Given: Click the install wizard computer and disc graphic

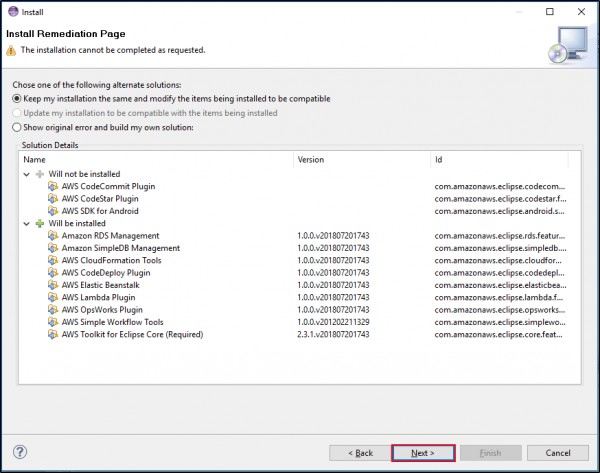Looking at the screenshot, I should (568, 45).
